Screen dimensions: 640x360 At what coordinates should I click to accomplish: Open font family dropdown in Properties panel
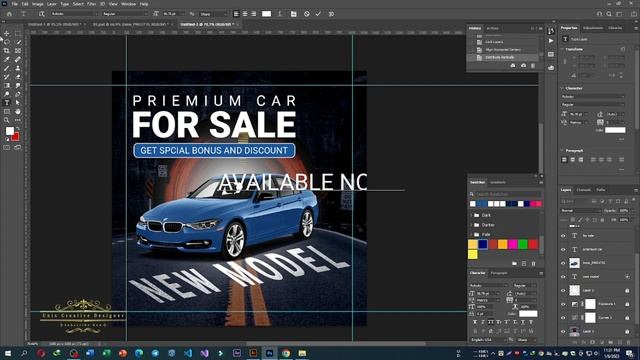pyautogui.click(x=593, y=97)
